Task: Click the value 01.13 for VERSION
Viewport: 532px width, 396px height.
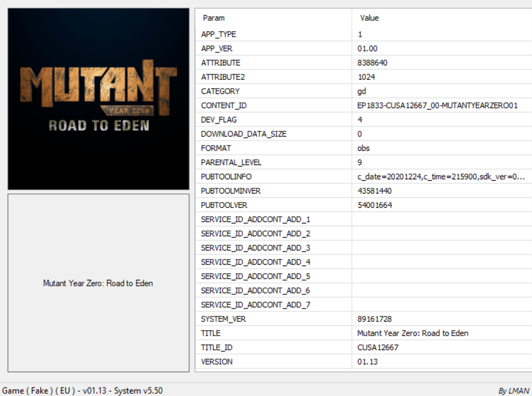Action: point(368,362)
